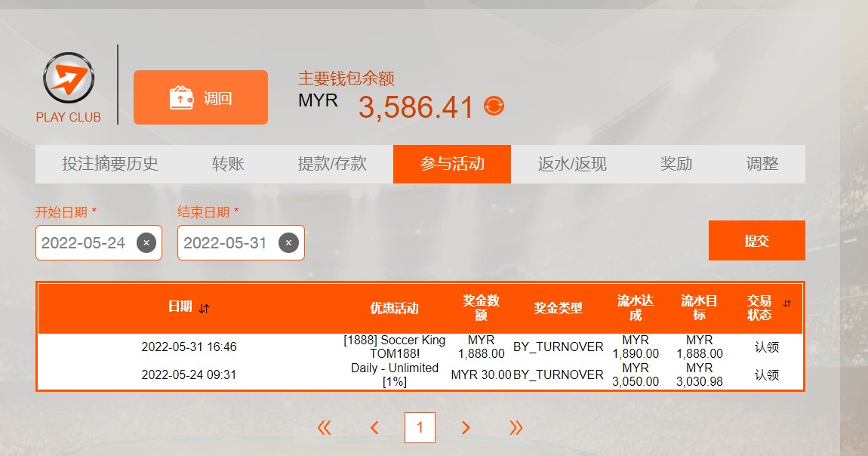
Task: Jump to last page of results
Action: click(516, 428)
